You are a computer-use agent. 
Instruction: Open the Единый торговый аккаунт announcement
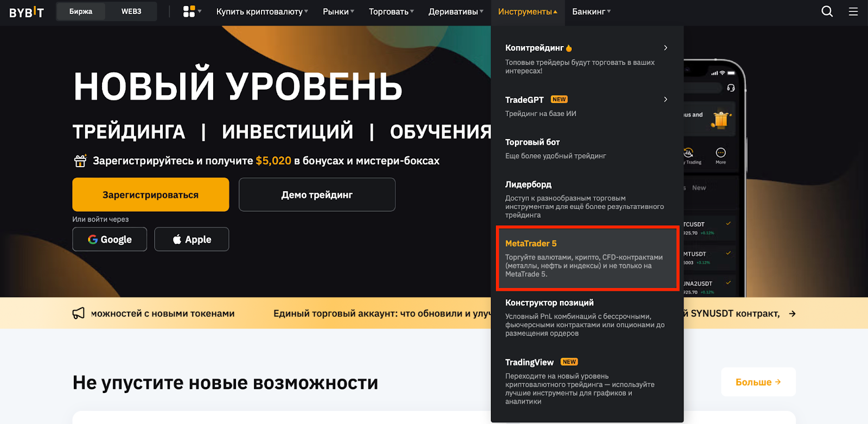point(382,313)
